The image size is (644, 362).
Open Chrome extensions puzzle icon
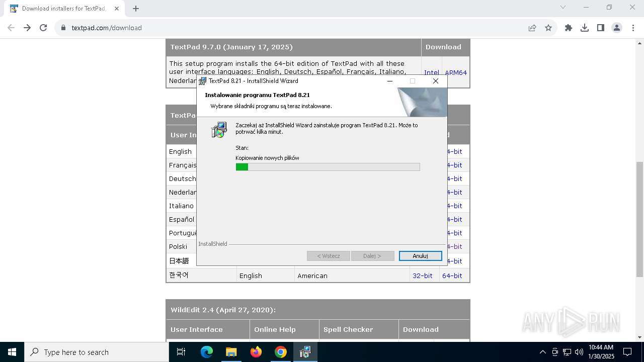[569, 28]
